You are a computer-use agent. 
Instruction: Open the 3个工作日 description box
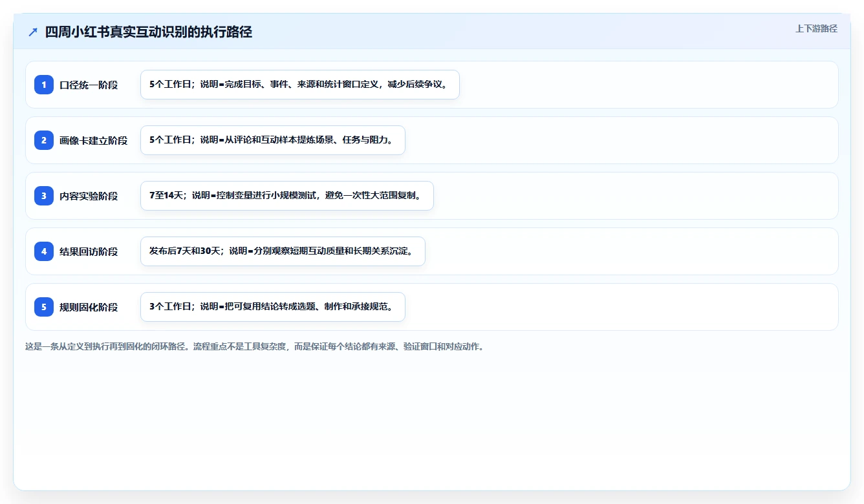tap(273, 307)
